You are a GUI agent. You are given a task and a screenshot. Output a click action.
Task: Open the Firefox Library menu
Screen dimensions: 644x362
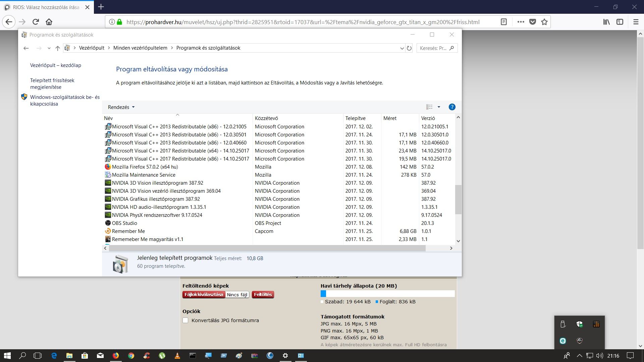pos(606,22)
